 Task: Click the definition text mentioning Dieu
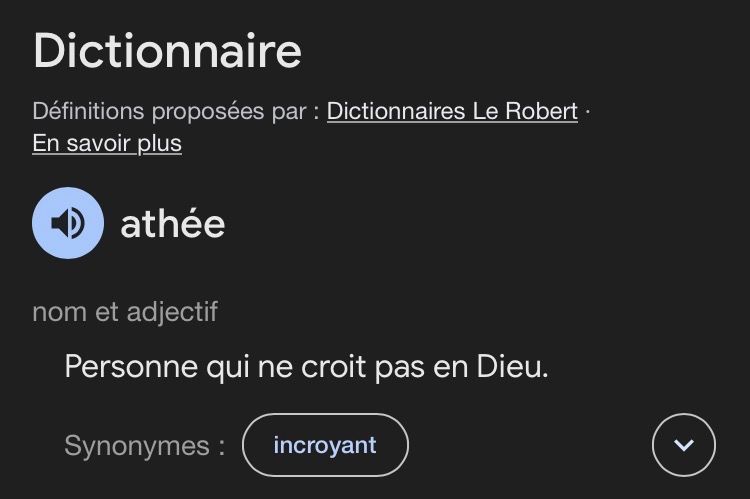307,366
